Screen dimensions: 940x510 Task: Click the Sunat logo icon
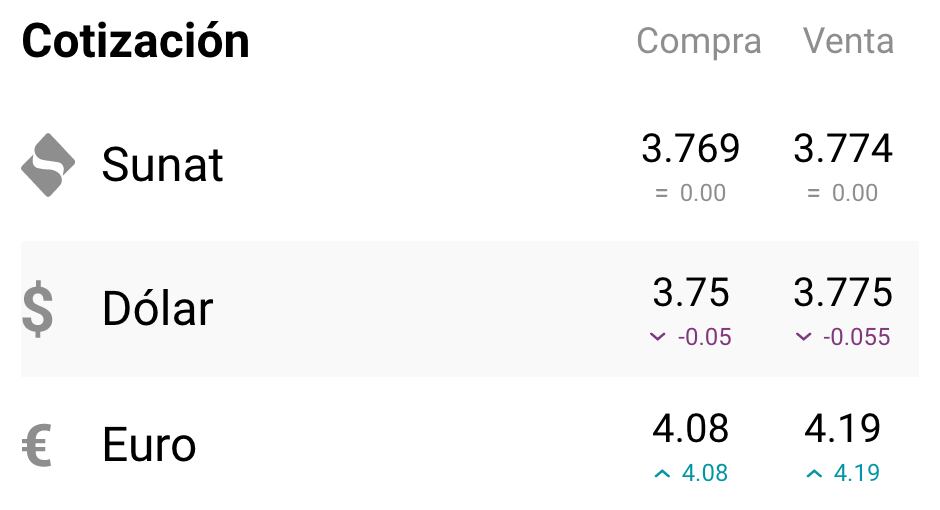[x=48, y=165]
